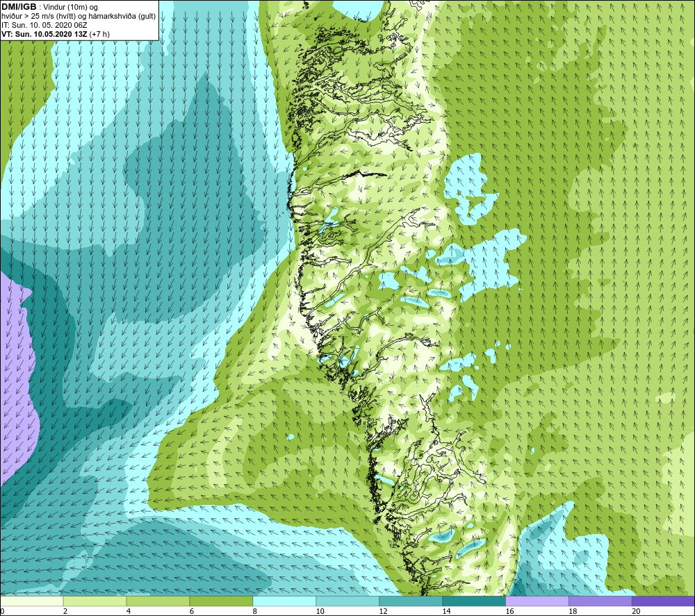This screenshot has width=695, height=616.
Task: Click the 4–6 m/s green swatch
Action: tap(158, 601)
